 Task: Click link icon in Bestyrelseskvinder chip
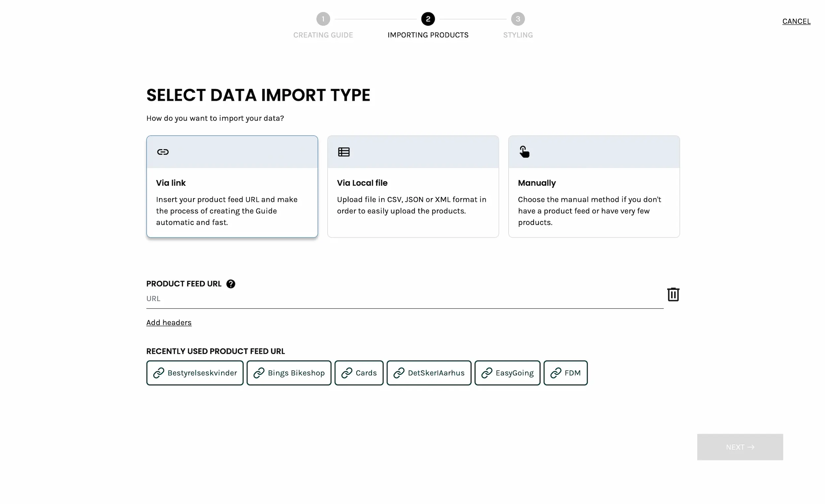click(159, 373)
